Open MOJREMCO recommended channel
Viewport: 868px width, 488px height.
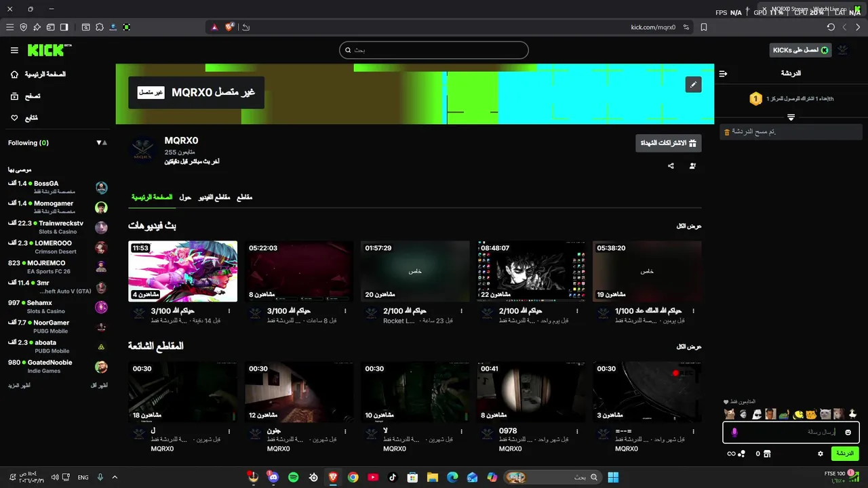[x=58, y=267]
